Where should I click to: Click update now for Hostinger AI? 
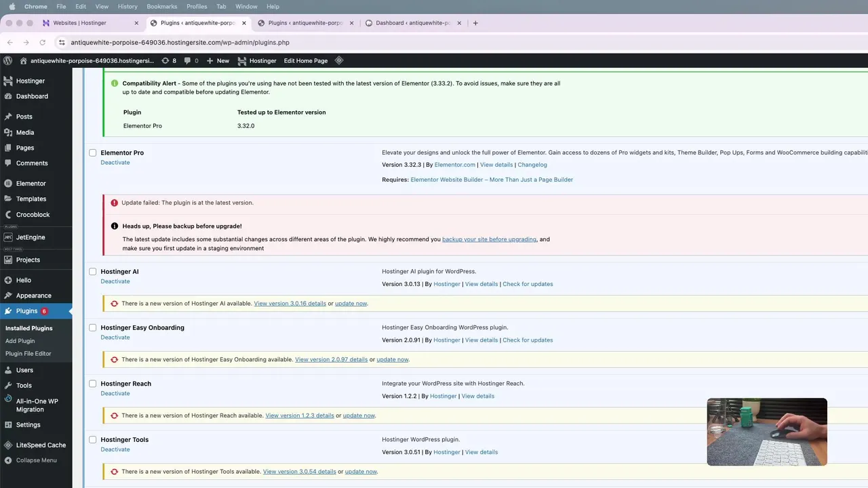351,304
